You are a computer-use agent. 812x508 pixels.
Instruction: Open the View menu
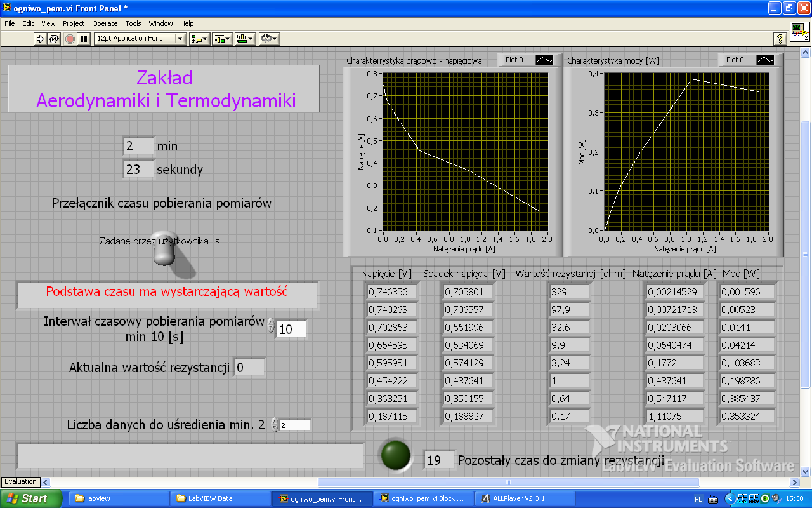click(49, 23)
